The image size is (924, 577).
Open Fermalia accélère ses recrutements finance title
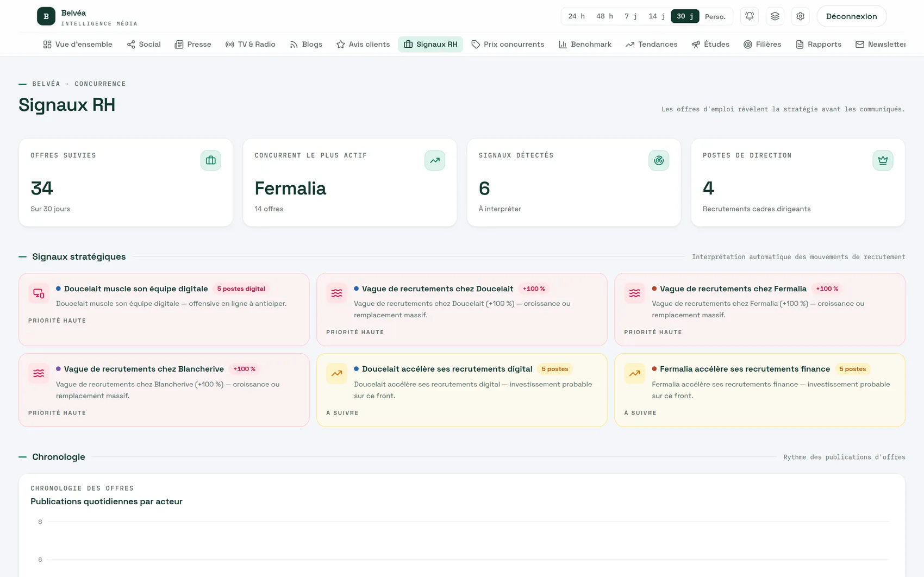tap(745, 369)
